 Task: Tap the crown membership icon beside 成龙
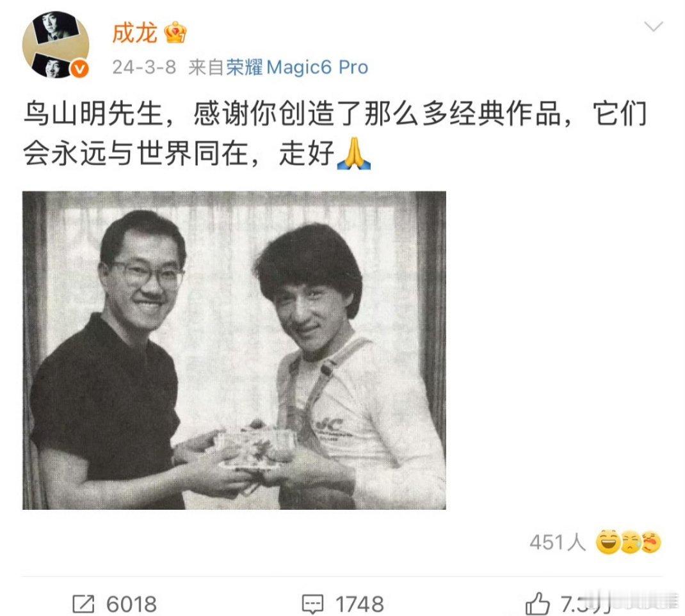coord(175,33)
